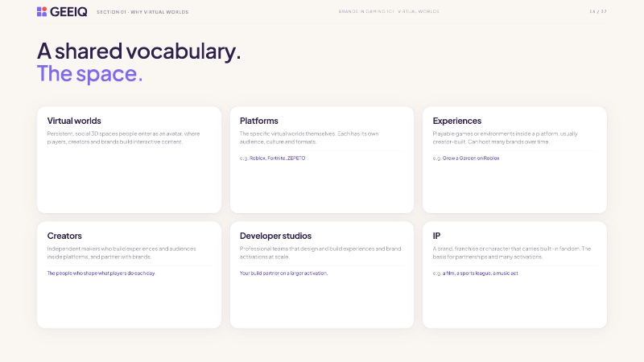Click the GEEIQ logo icon
The width and height of the screenshot is (644, 362).
42,11
